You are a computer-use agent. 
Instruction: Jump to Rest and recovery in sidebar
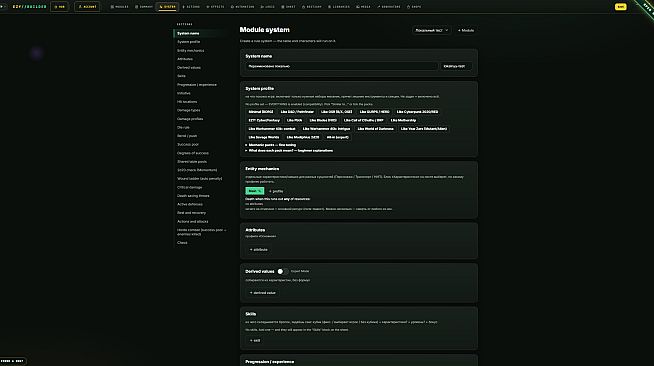(x=191, y=213)
